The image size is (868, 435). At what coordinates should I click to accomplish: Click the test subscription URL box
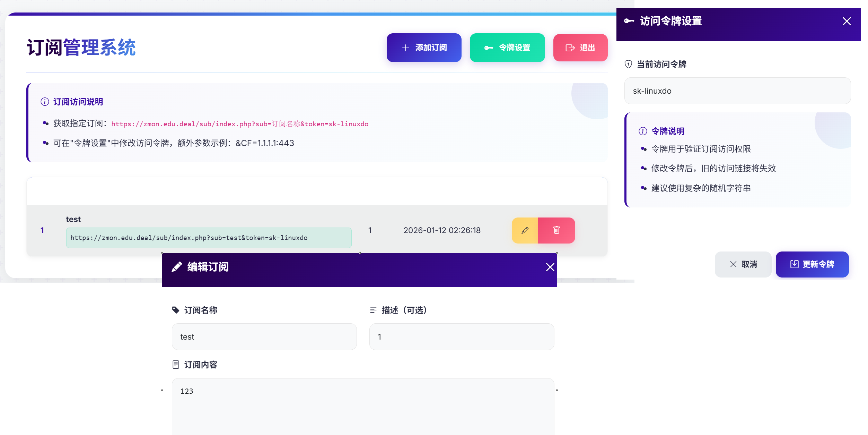[209, 238]
